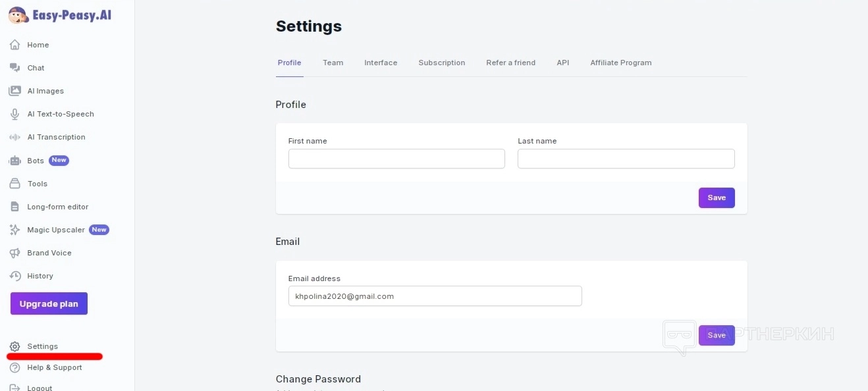Image resolution: width=868 pixels, height=391 pixels.
Task: Open AI Transcription waveform icon
Action: pos(14,137)
